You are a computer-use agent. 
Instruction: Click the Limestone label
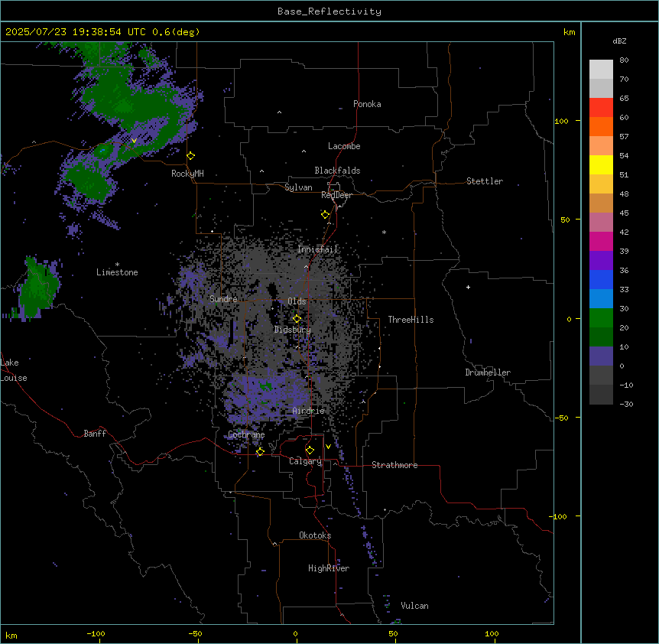point(117,272)
